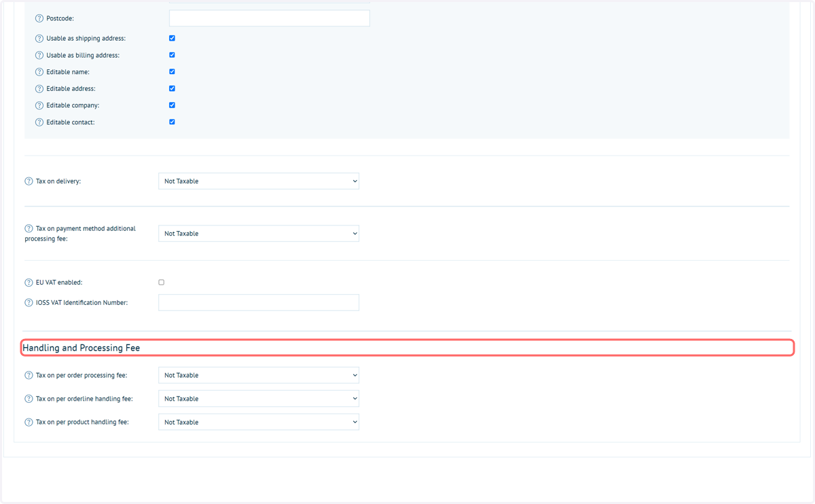Click the help icon next to Editable name
Screen dimensions: 815x504
pos(39,72)
